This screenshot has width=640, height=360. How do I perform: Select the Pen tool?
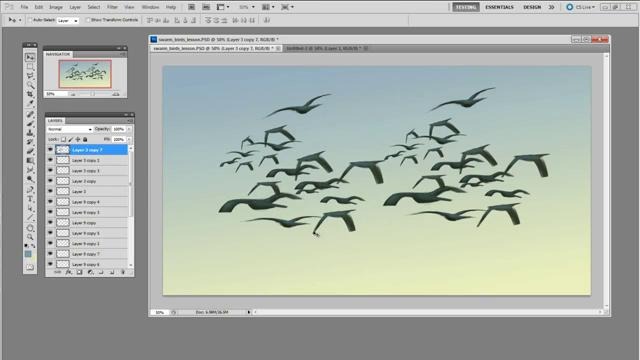30,190
